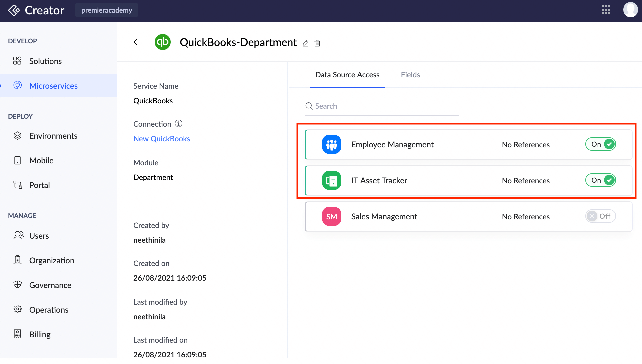
Task: Switch to the Fields tab
Action: [410, 75]
